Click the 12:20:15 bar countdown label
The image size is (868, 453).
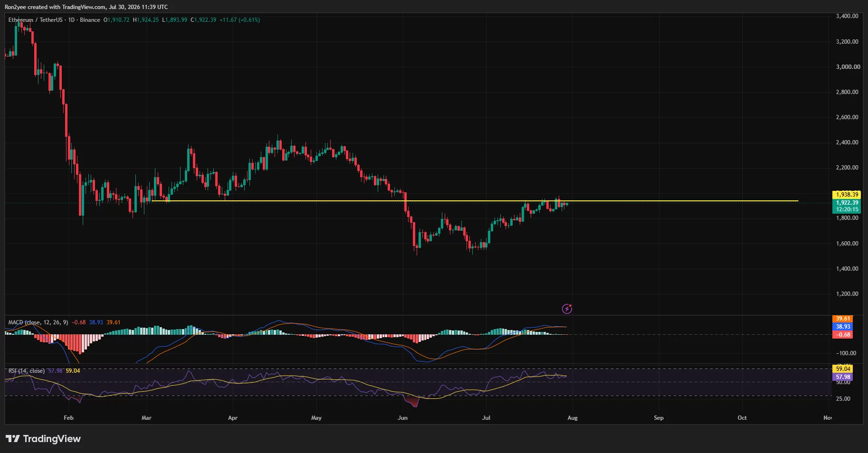coord(847,209)
